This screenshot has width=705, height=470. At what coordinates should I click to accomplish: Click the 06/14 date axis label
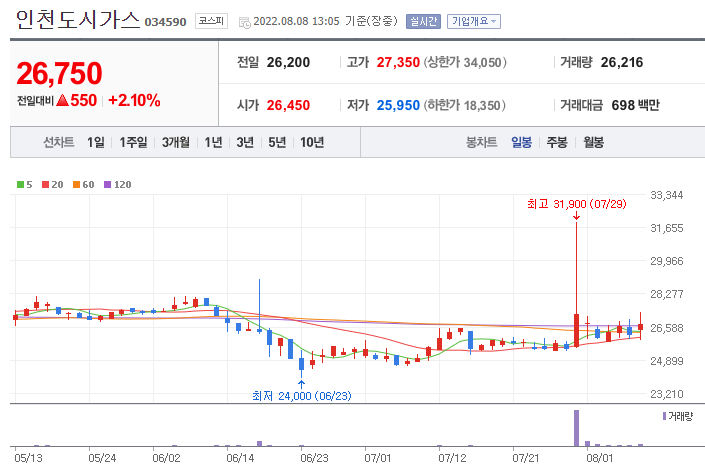coord(240,458)
